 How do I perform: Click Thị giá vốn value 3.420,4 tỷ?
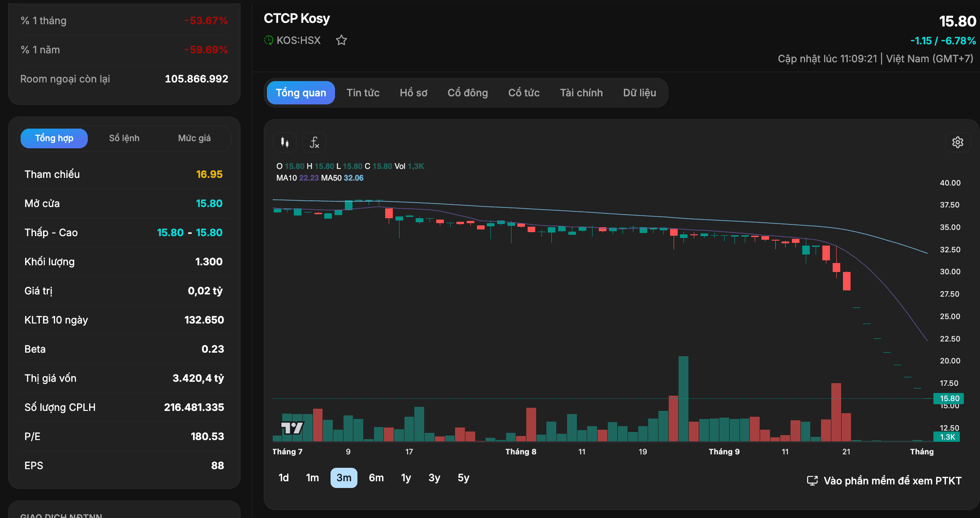[x=198, y=378]
